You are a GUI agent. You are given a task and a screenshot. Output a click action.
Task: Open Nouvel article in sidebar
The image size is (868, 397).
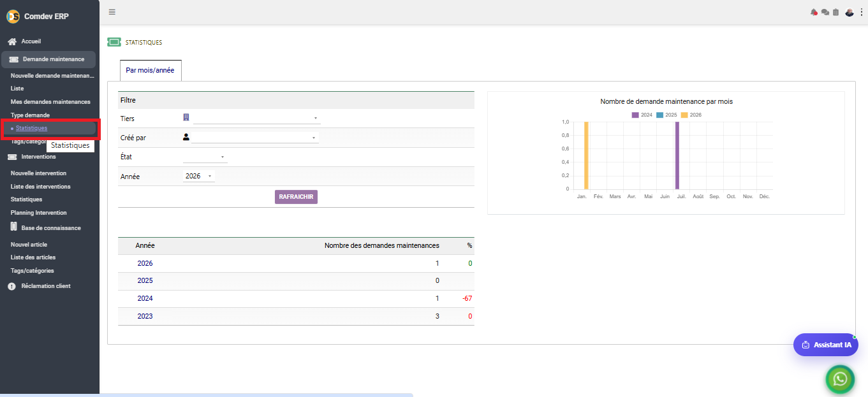click(29, 245)
